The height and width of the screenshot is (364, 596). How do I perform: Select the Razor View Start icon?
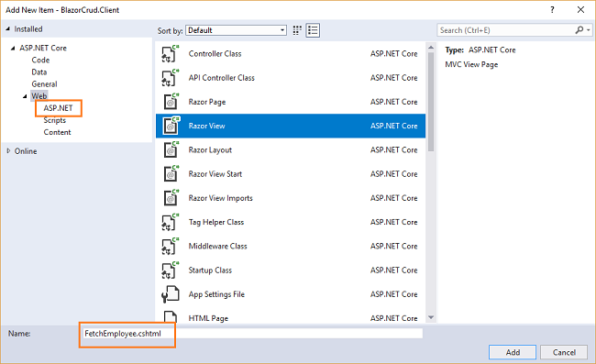(x=171, y=174)
